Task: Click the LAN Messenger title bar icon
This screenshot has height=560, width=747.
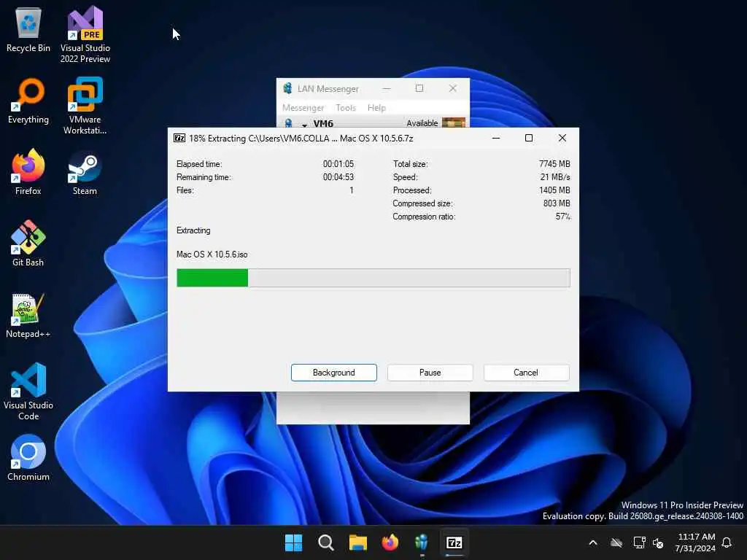Action: pos(287,88)
